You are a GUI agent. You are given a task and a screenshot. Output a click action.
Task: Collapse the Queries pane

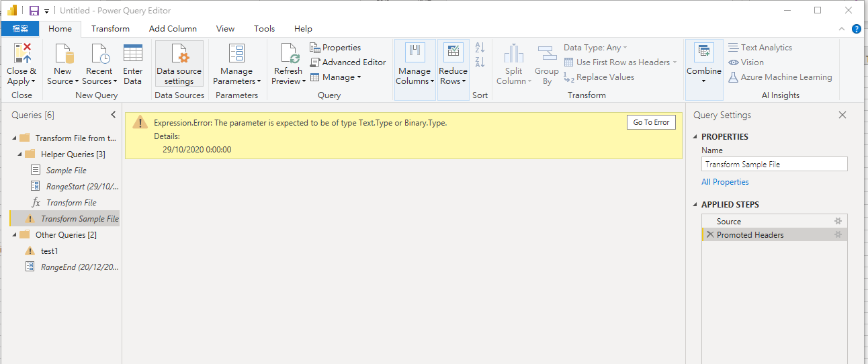tap(113, 115)
